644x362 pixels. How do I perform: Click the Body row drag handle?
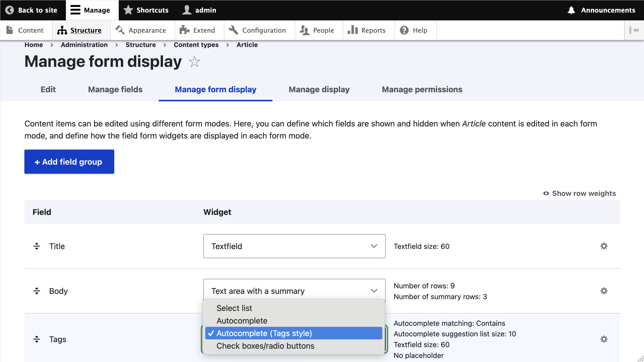pyautogui.click(x=37, y=291)
